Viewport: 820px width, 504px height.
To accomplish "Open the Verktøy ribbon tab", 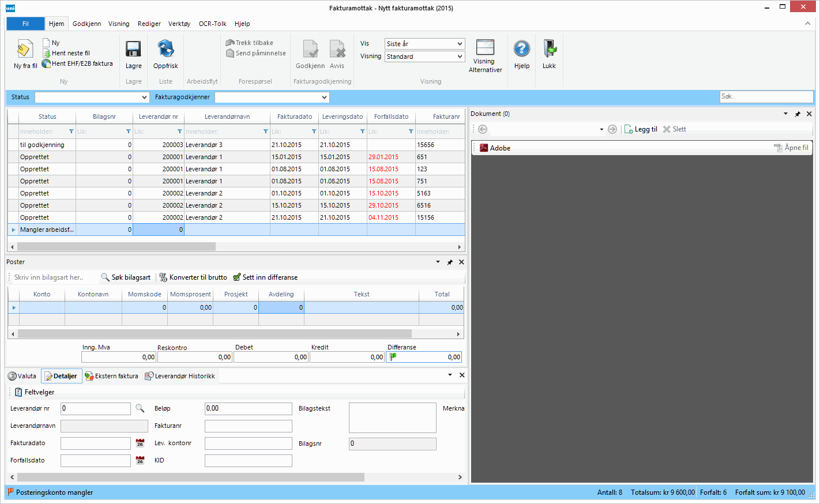I will click(x=179, y=24).
